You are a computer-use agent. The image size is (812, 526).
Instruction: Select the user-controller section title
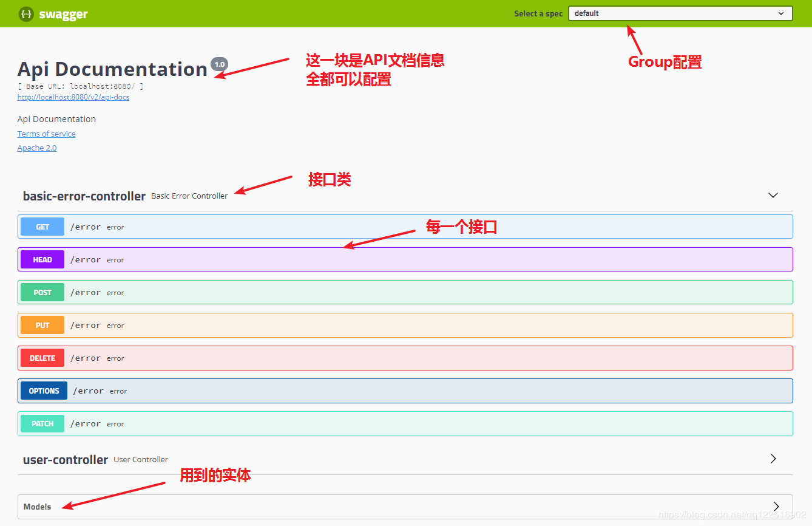coord(66,460)
